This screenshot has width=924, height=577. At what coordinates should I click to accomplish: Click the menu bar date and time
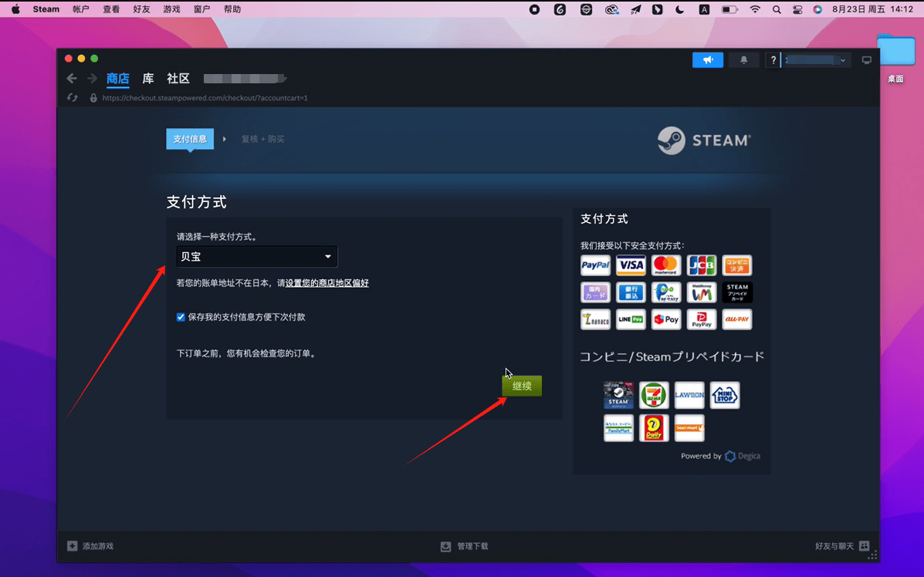[872, 9]
